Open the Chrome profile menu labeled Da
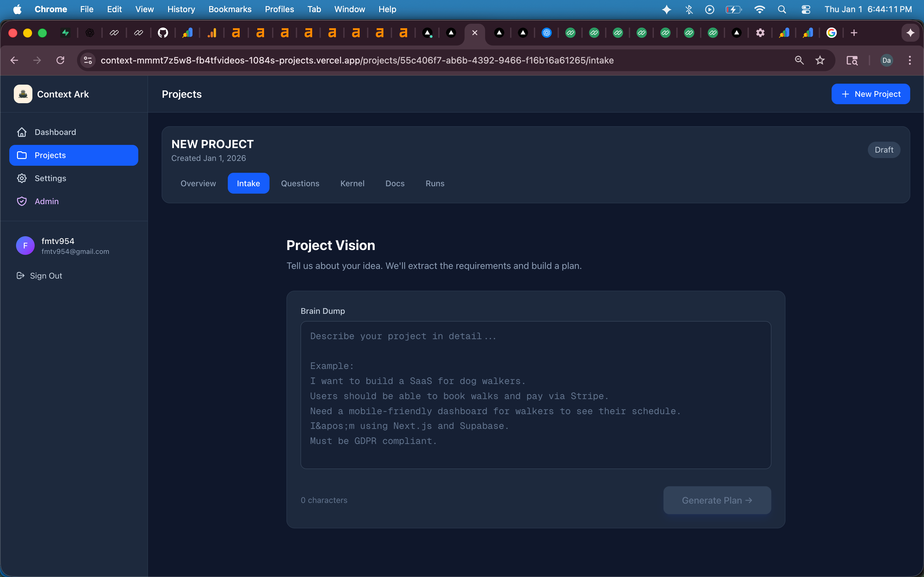924x577 pixels. tap(886, 60)
